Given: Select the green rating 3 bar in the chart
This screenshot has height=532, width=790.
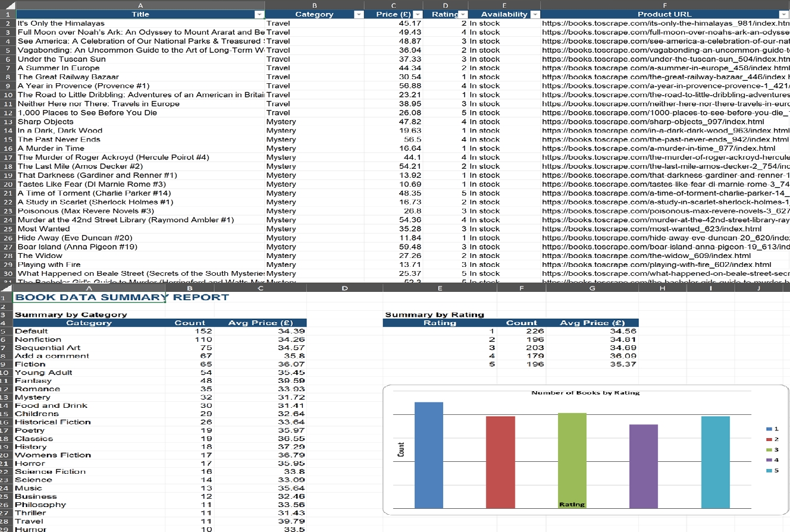Looking at the screenshot, I should click(572, 461).
